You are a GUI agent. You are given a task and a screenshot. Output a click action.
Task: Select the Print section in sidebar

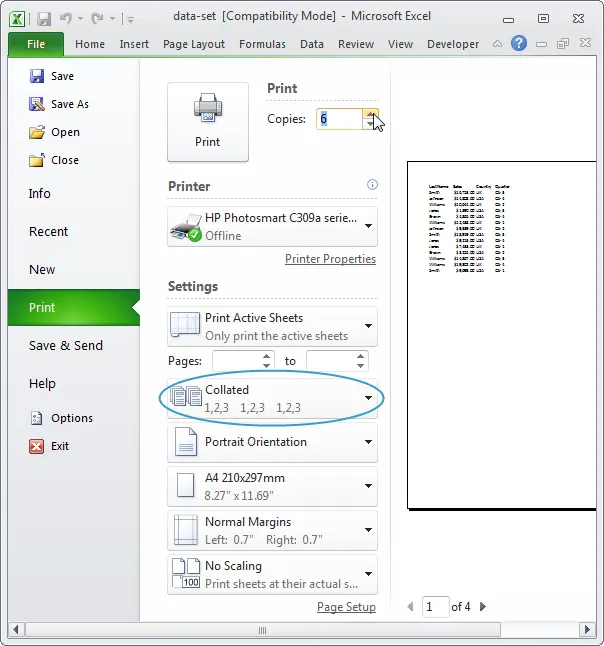click(x=74, y=307)
